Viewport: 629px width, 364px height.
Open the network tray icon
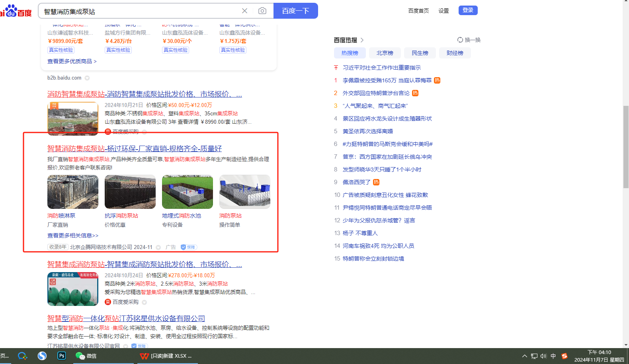tap(534, 356)
